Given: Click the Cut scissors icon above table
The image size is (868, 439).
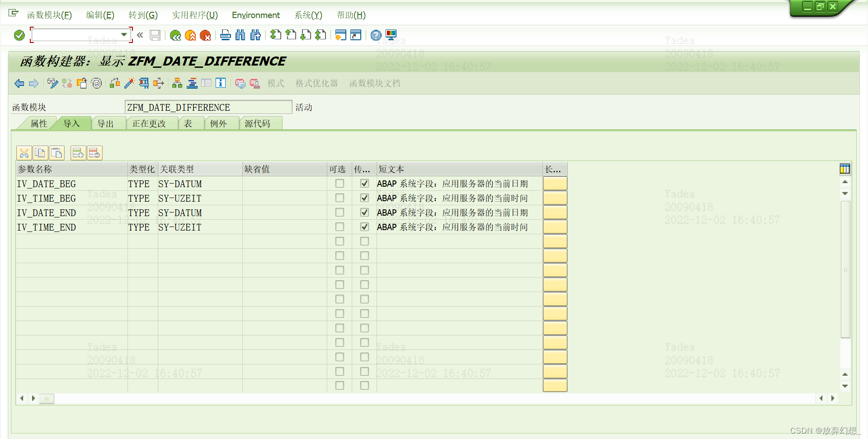Looking at the screenshot, I should [24, 153].
